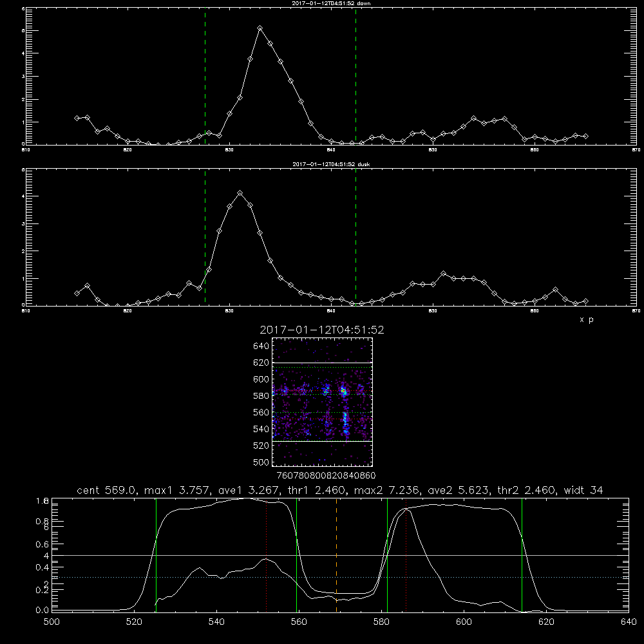Click bottom plot x-axis label 540

[x=216, y=622]
